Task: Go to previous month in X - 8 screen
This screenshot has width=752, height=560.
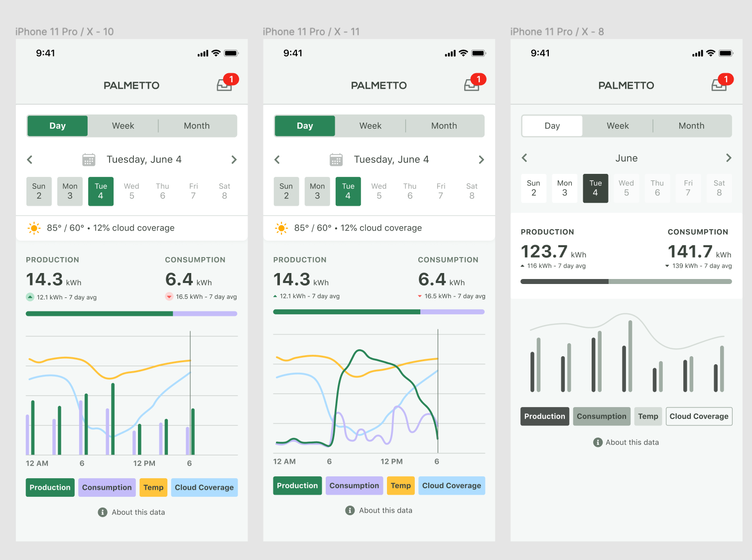Action: (x=524, y=158)
